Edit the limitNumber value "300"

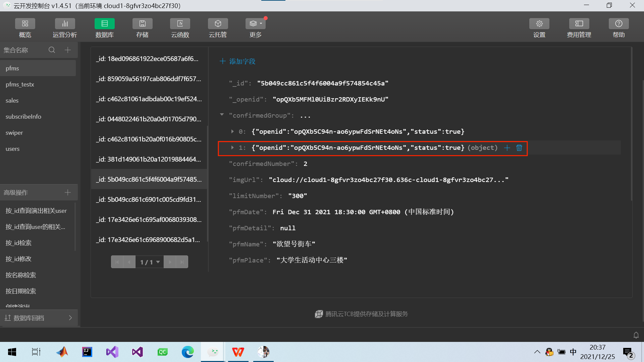[x=298, y=196]
